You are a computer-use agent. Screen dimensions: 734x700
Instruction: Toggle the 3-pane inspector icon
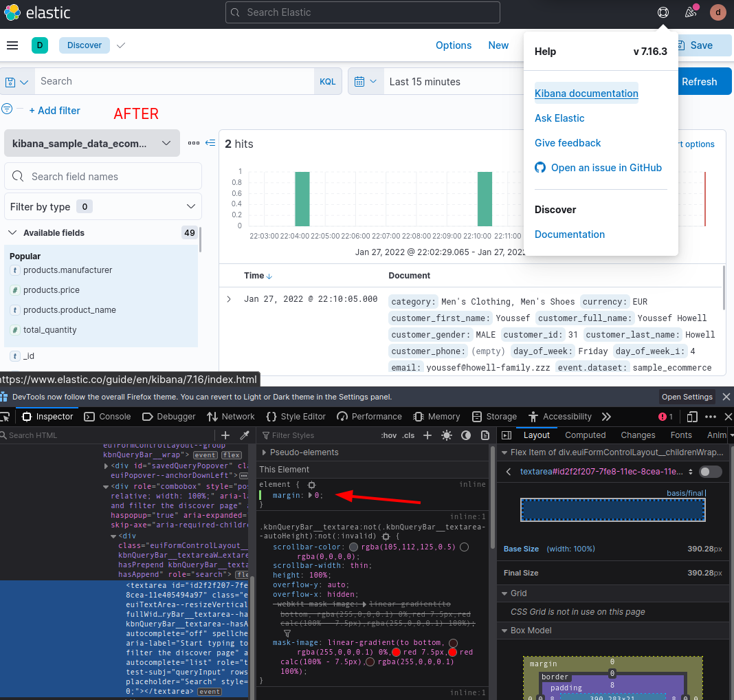pos(507,435)
